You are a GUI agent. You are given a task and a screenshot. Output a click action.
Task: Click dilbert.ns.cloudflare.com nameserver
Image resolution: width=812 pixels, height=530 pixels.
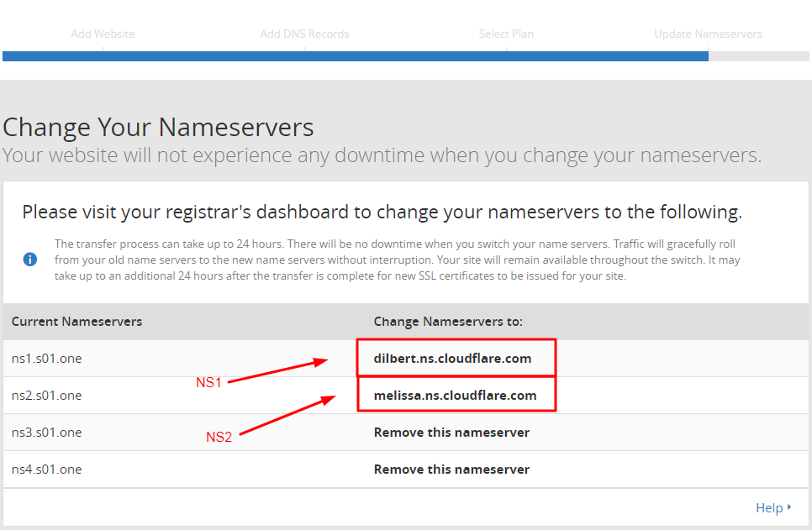click(x=452, y=358)
